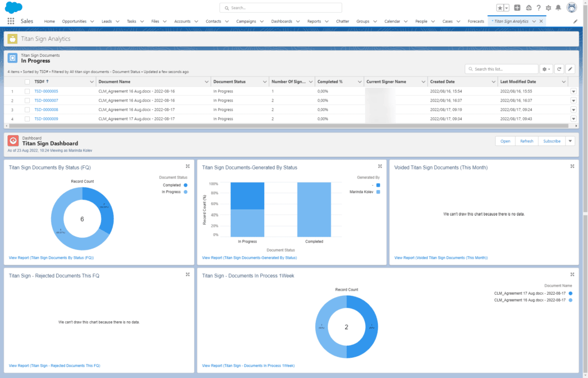This screenshot has height=378, width=588.
Task: Open the Chatter tab
Action: (342, 21)
